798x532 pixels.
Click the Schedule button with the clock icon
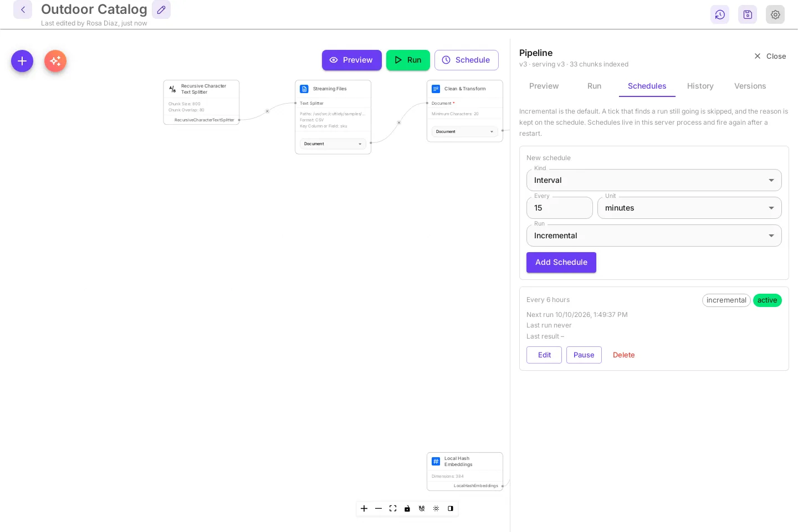[x=467, y=60]
